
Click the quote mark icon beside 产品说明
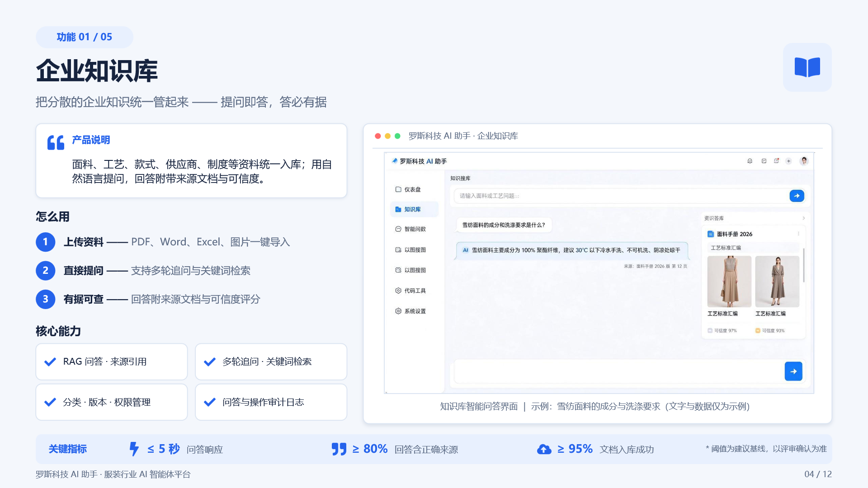(x=56, y=143)
